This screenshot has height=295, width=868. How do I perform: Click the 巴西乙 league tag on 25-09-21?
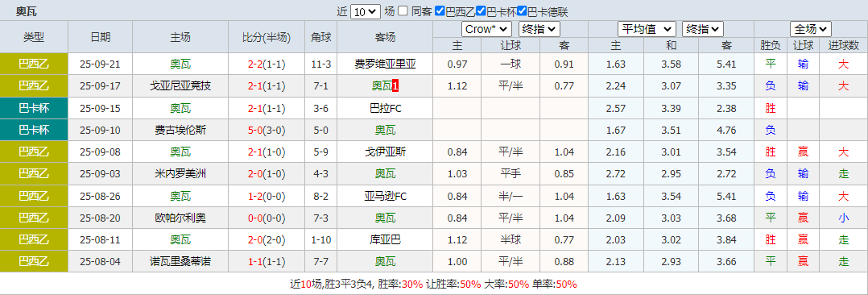point(34,64)
